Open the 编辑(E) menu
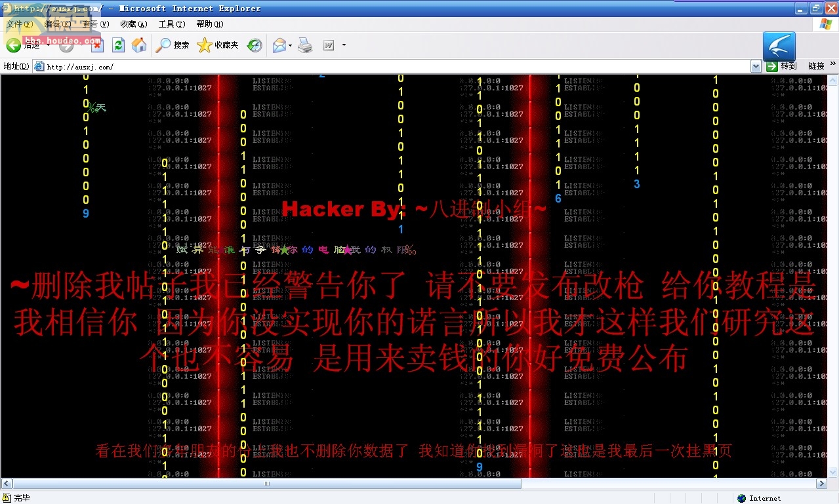Screen dimensions: 839x504 click(x=57, y=24)
